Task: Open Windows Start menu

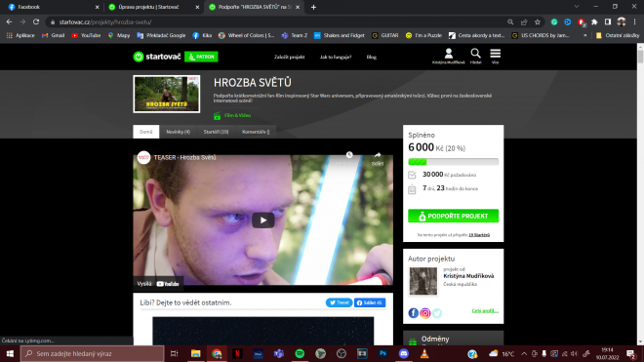Action: point(10,353)
